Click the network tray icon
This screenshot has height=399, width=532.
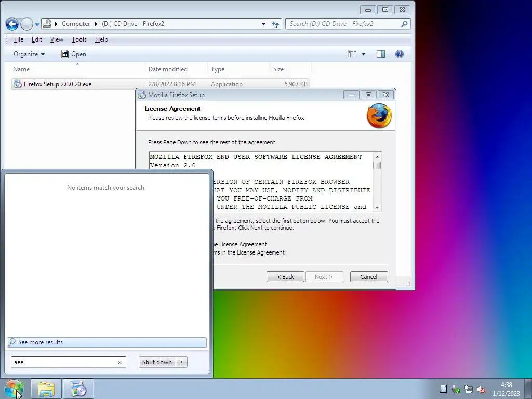(x=469, y=389)
